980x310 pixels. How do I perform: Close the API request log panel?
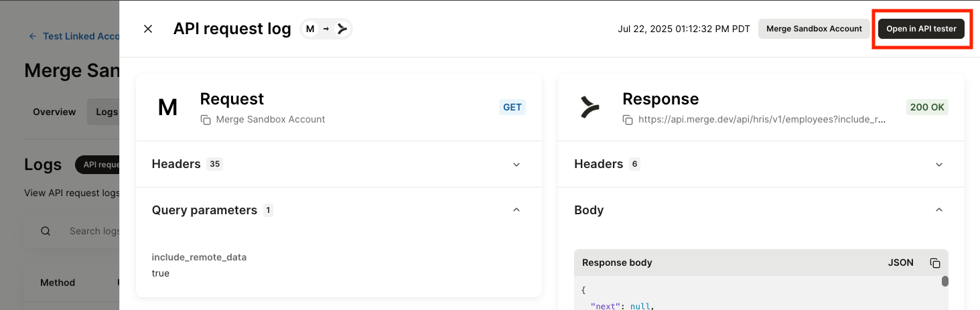148,29
